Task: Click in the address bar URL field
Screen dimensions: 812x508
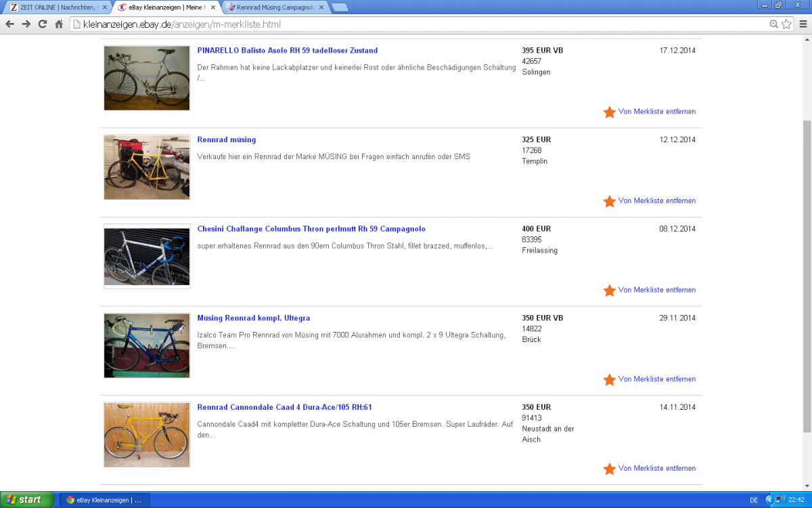Action: point(406,24)
